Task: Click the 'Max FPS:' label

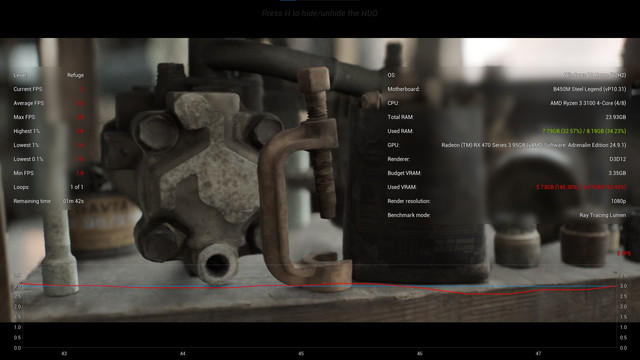Action: [24, 117]
